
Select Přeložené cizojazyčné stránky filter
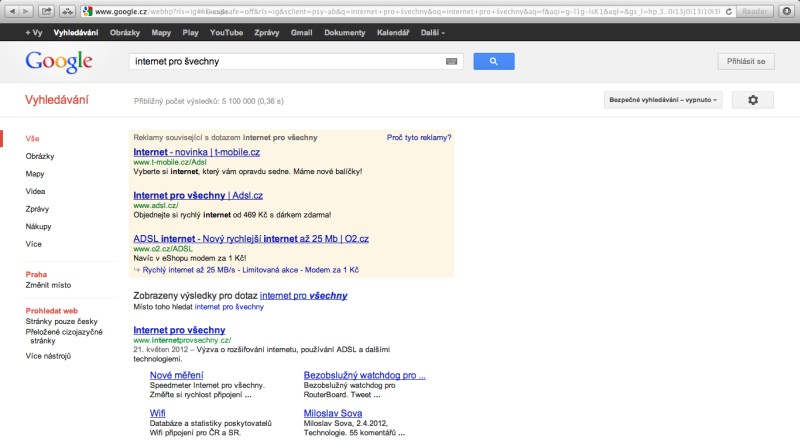64,336
